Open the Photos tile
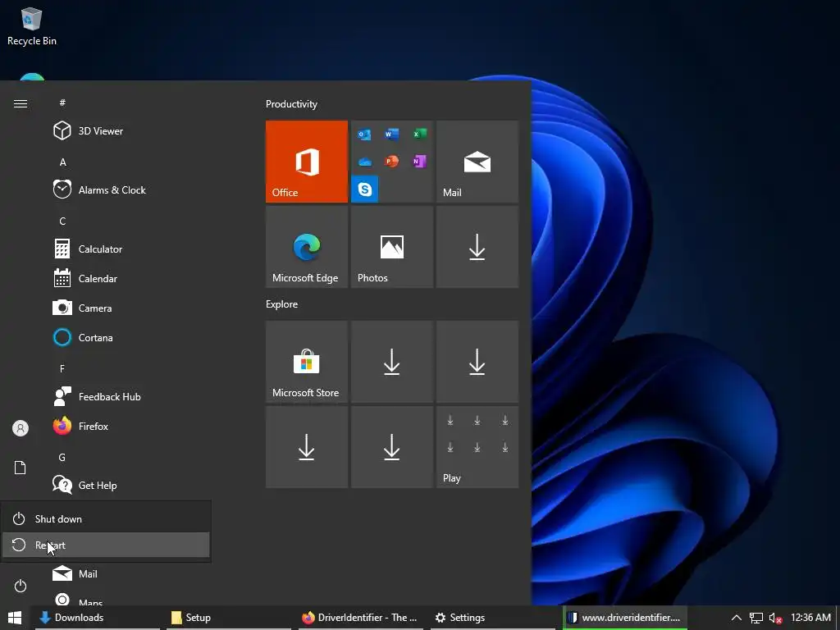Screen dimensions: 840x630 [x=391, y=247]
